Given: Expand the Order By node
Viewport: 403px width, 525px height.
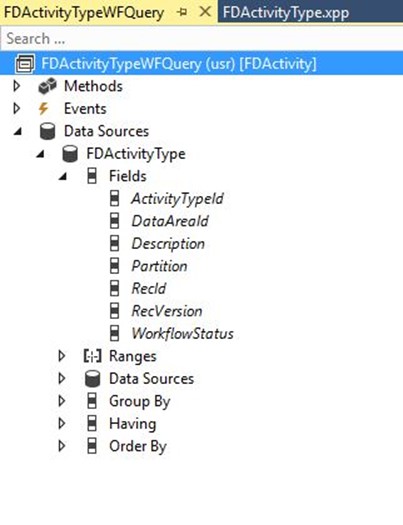Looking at the screenshot, I should (x=62, y=446).
